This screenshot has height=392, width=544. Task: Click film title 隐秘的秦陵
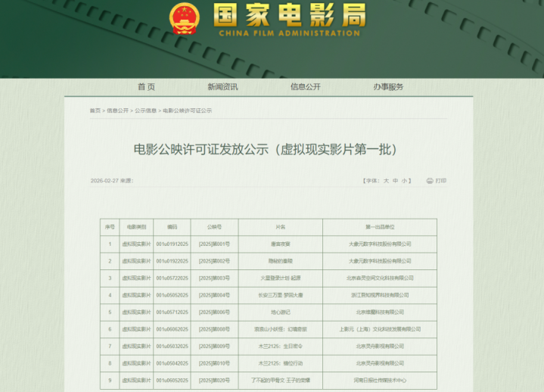(281, 261)
